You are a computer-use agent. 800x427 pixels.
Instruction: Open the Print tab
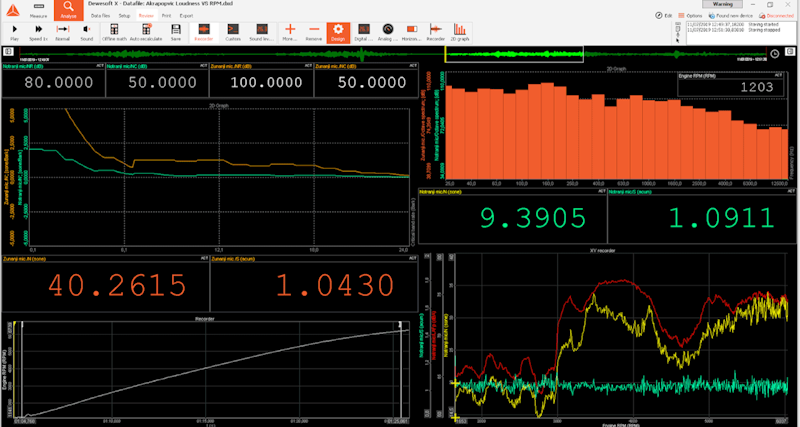click(x=166, y=16)
